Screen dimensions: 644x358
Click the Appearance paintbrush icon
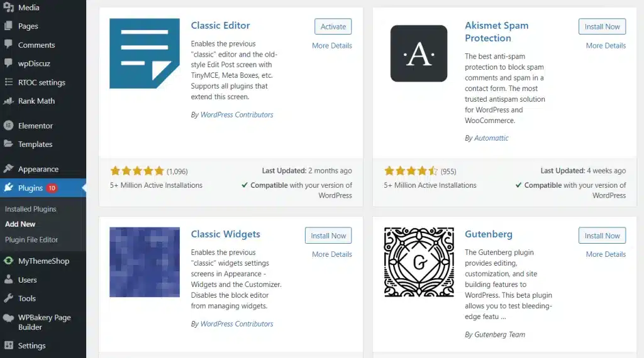click(x=8, y=169)
